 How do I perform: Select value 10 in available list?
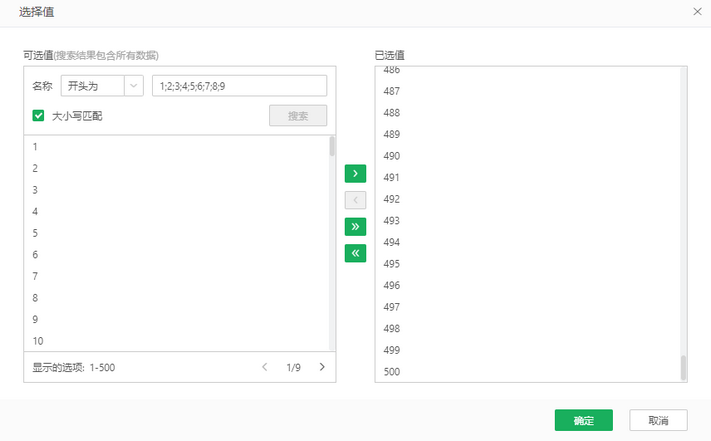pos(38,341)
